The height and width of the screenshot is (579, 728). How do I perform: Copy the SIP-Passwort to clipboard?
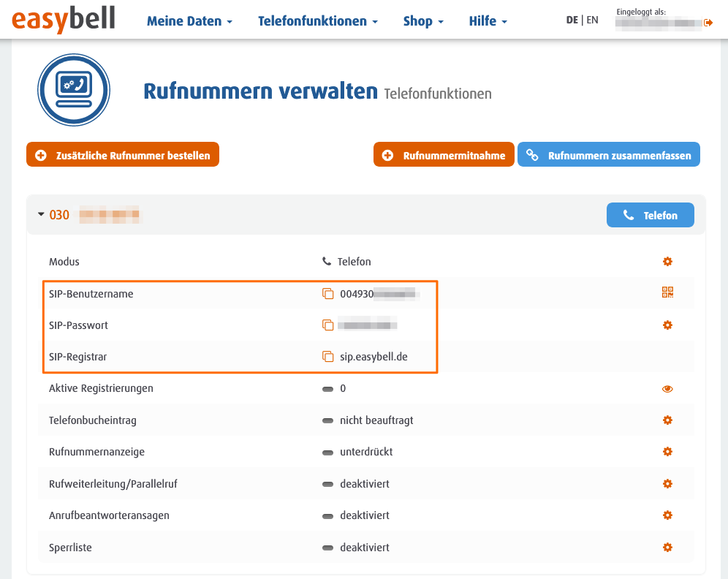click(328, 325)
